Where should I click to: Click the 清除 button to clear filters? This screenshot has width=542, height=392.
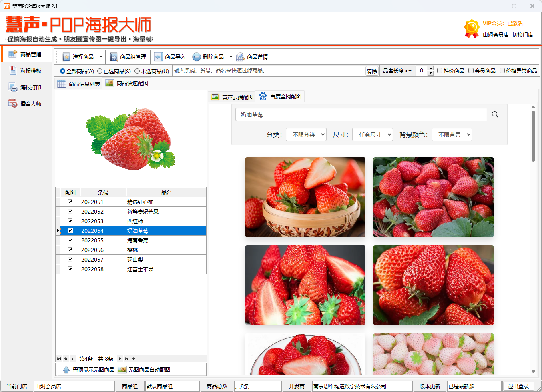(372, 70)
